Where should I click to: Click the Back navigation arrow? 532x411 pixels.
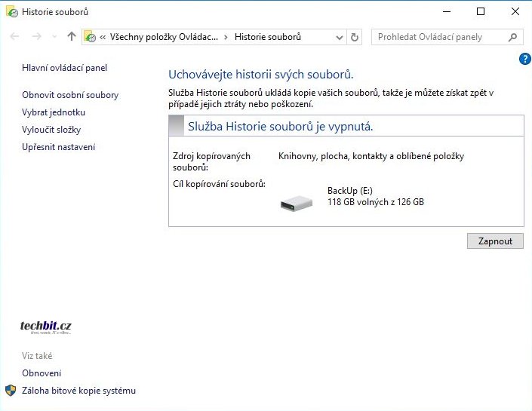(x=15, y=37)
